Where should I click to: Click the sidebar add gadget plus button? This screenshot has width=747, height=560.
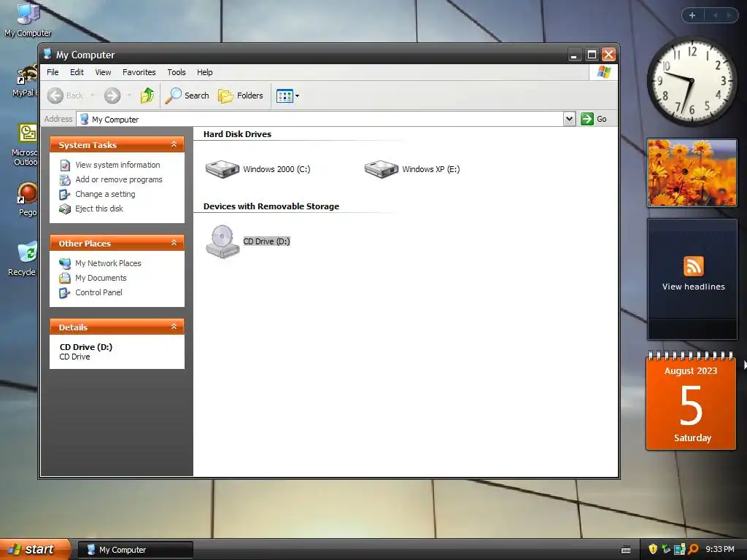pyautogui.click(x=692, y=15)
